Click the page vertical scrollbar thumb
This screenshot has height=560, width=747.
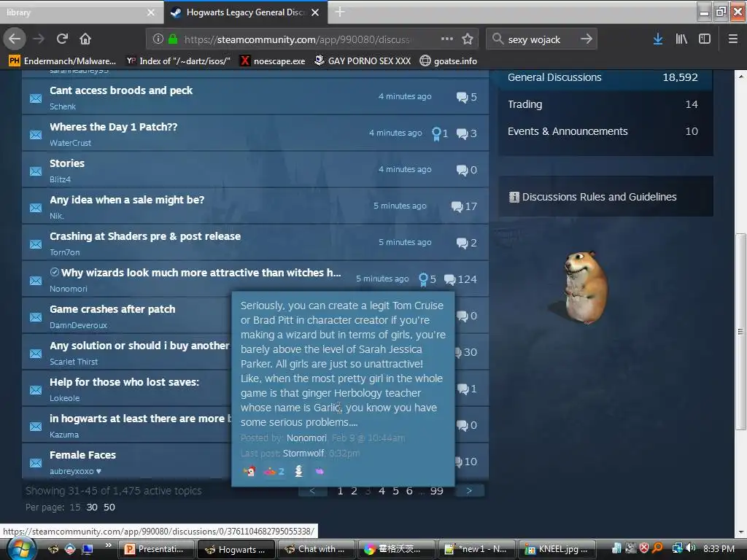pos(740,332)
